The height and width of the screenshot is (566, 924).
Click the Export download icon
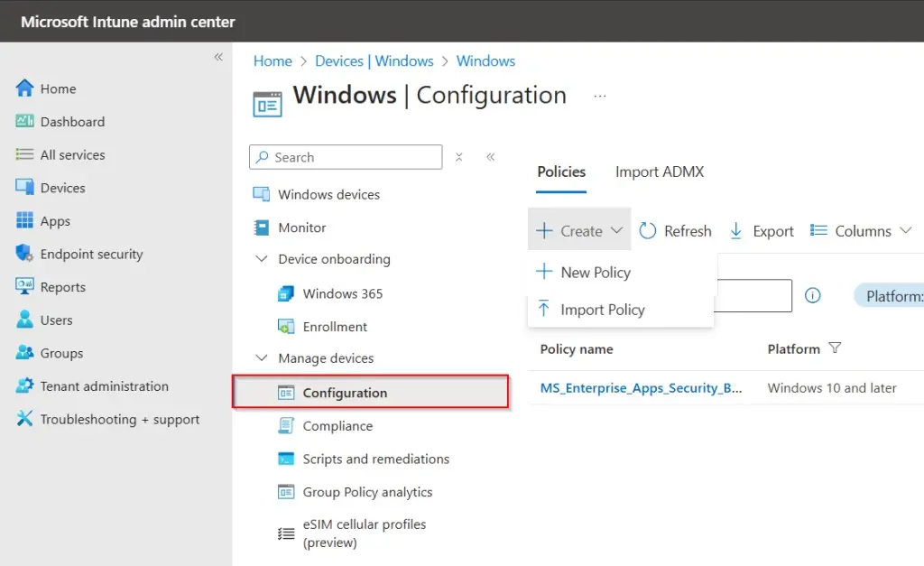[x=736, y=231]
